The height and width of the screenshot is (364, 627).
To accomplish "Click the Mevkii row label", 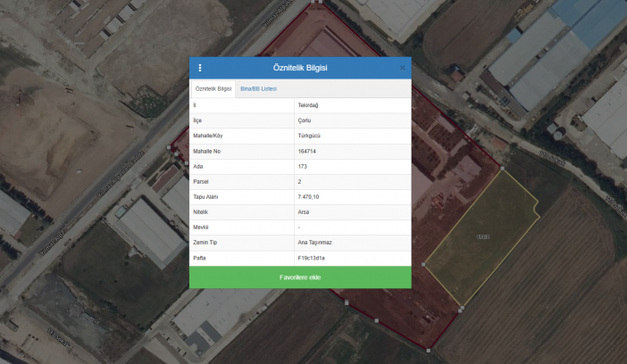I will coord(200,227).
